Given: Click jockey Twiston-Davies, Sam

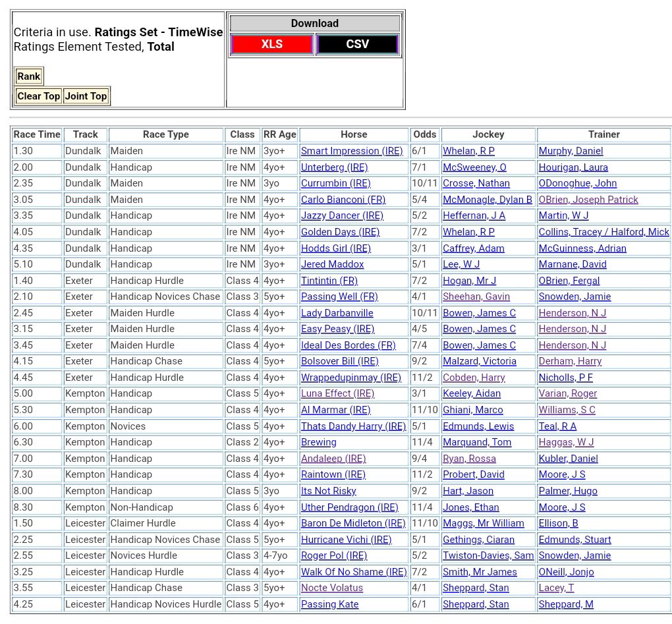Looking at the screenshot, I should 488,555.
